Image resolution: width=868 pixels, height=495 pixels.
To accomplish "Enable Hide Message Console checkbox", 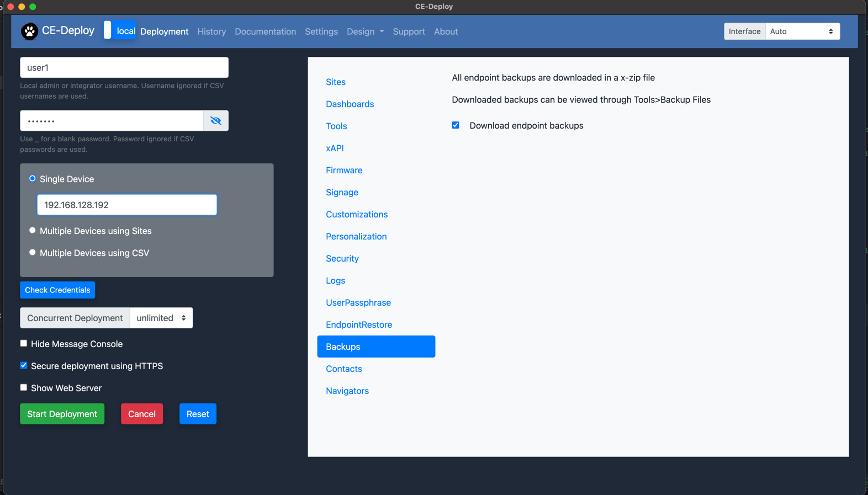I will tap(24, 344).
